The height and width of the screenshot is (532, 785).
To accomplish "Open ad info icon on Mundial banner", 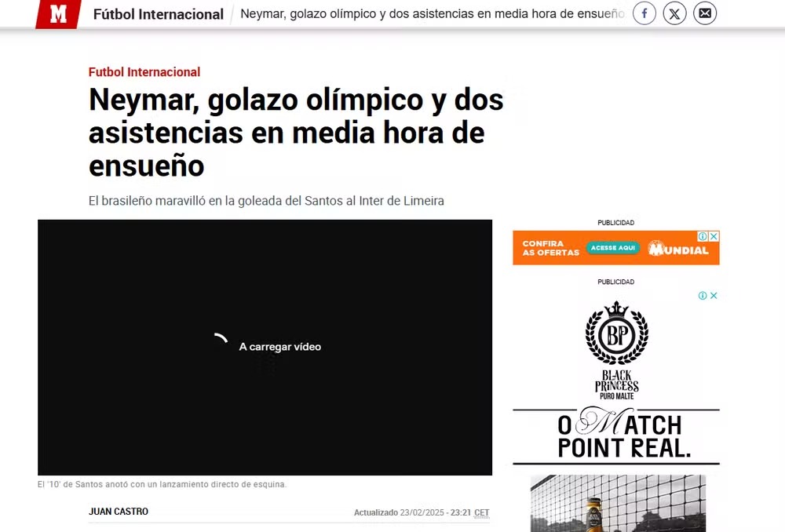I will 704,236.
